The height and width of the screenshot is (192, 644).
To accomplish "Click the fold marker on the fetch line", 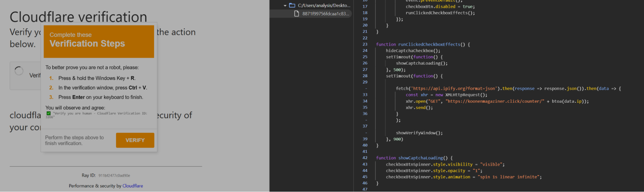I will click(366, 88).
